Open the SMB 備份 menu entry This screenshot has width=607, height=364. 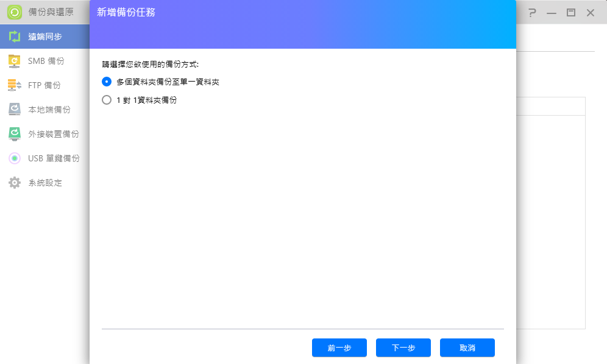coord(45,61)
